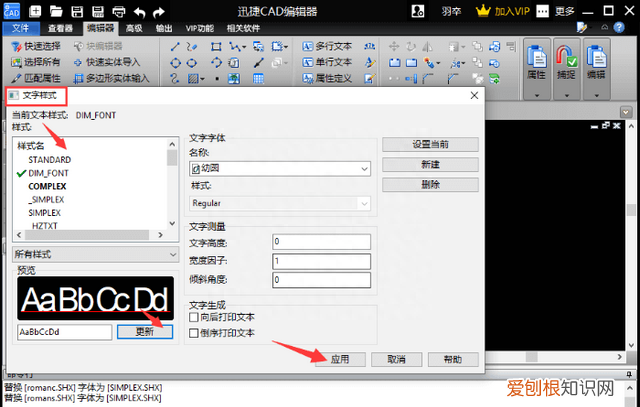Open the properties panel button (属性)
The height and width of the screenshot is (407, 640).
point(537,61)
